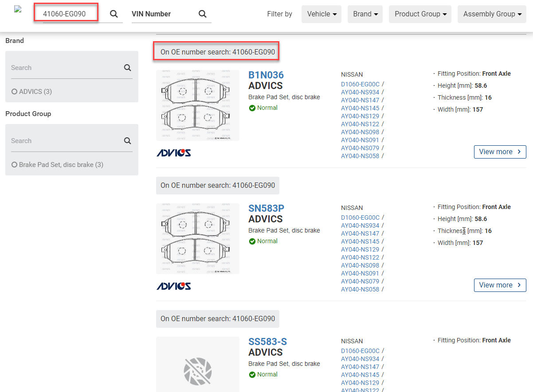Open the Brand filter dropdown
This screenshot has height=392, width=533.
tap(365, 14)
